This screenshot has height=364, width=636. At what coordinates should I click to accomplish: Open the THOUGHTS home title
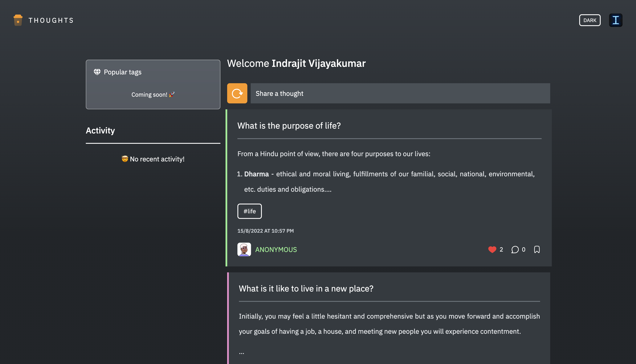click(51, 20)
